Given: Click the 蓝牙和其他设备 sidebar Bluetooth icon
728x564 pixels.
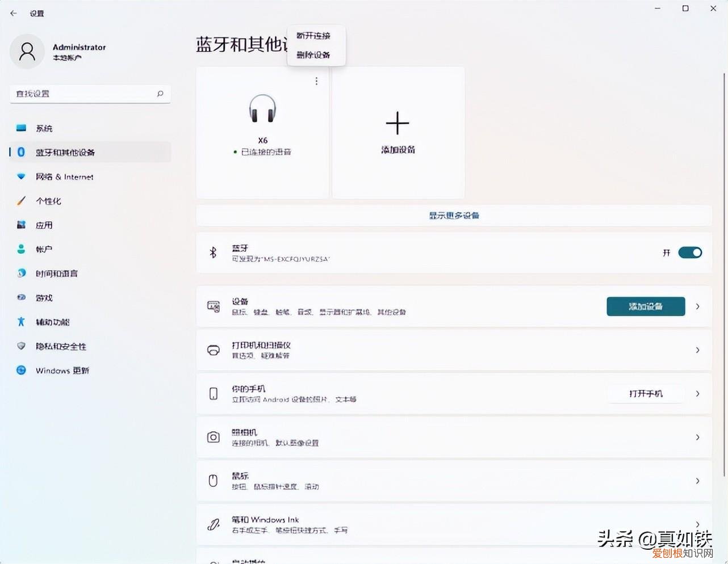Looking at the screenshot, I should 21,152.
